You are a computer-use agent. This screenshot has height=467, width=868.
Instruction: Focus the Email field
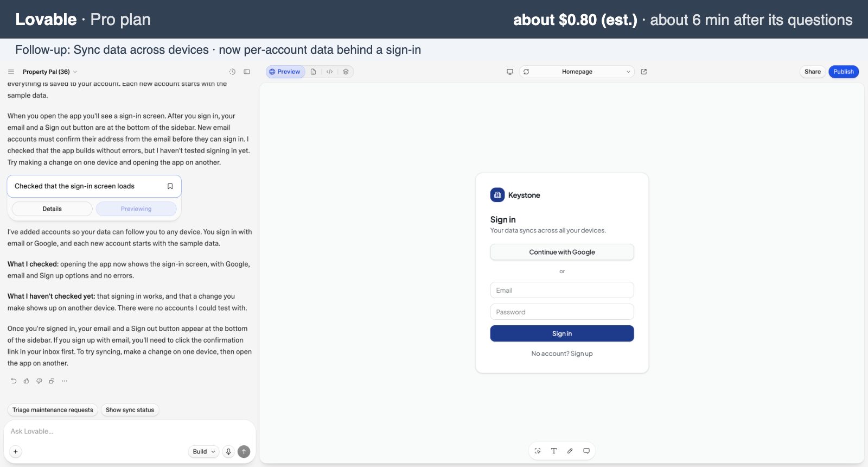(562, 291)
